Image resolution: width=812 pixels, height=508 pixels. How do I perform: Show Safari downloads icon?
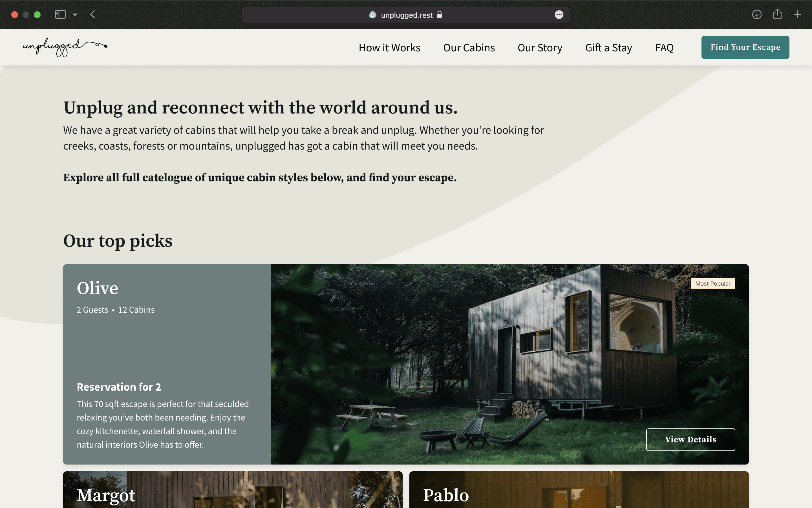pos(757,14)
